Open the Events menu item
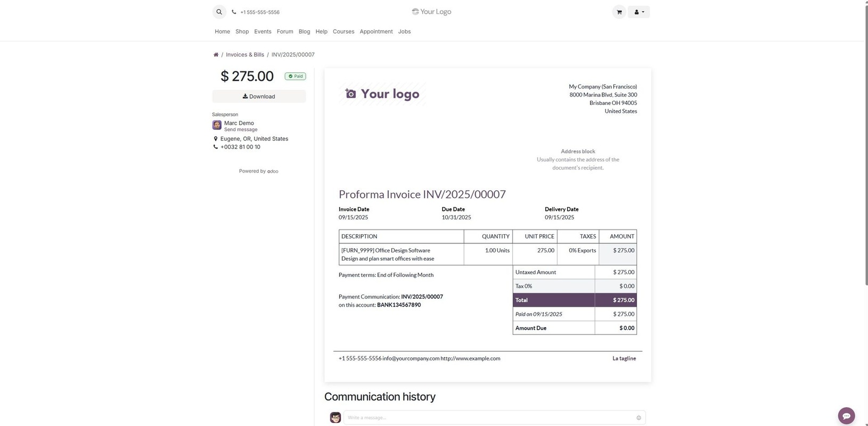The height and width of the screenshot is (426, 868). pos(263,31)
